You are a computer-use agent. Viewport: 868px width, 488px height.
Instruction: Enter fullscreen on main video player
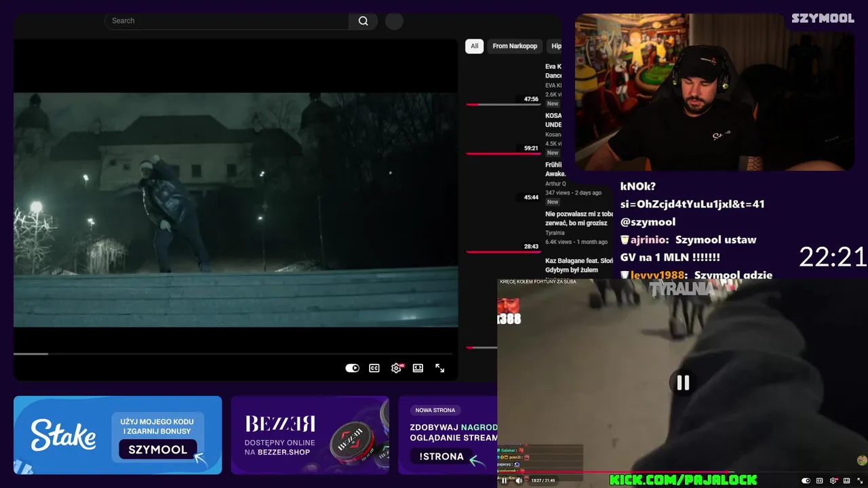click(440, 368)
